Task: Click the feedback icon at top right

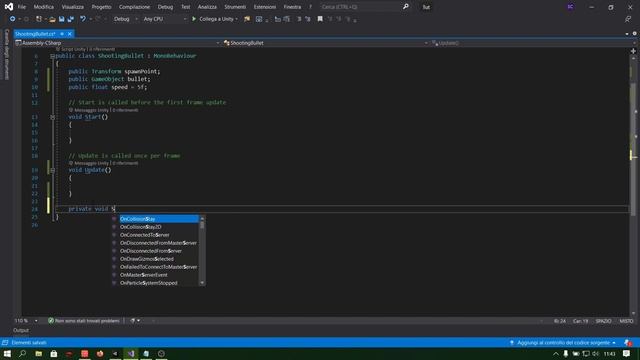Action: (628, 19)
